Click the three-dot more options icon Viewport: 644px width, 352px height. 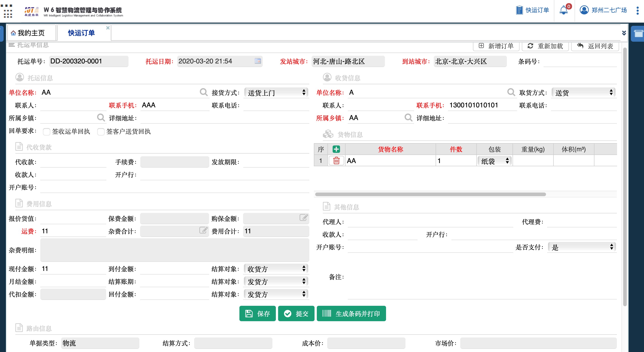coord(637,10)
